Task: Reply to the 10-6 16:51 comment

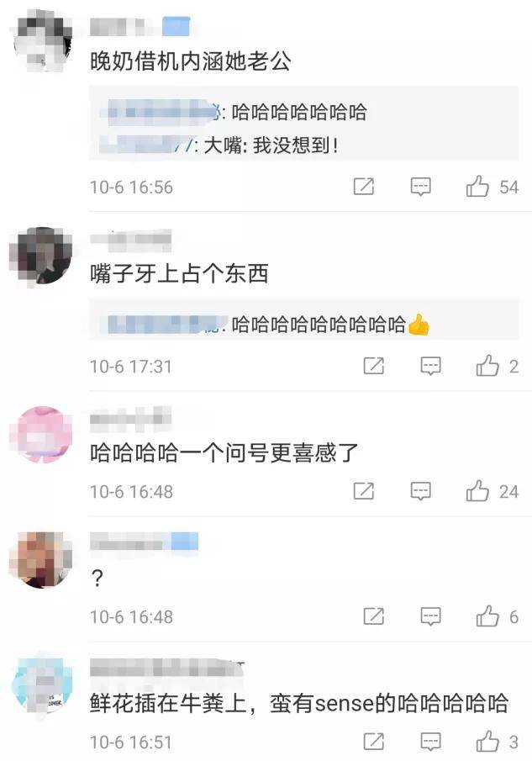Action: pos(430,741)
